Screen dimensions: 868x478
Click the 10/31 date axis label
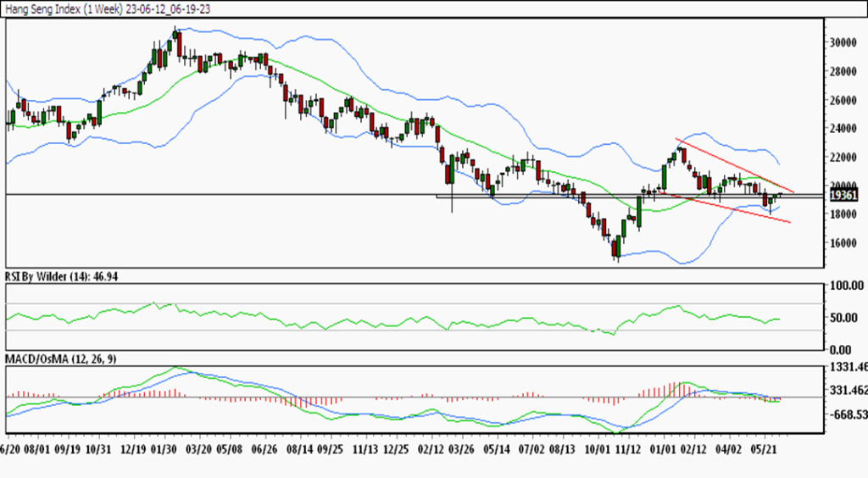(98, 448)
